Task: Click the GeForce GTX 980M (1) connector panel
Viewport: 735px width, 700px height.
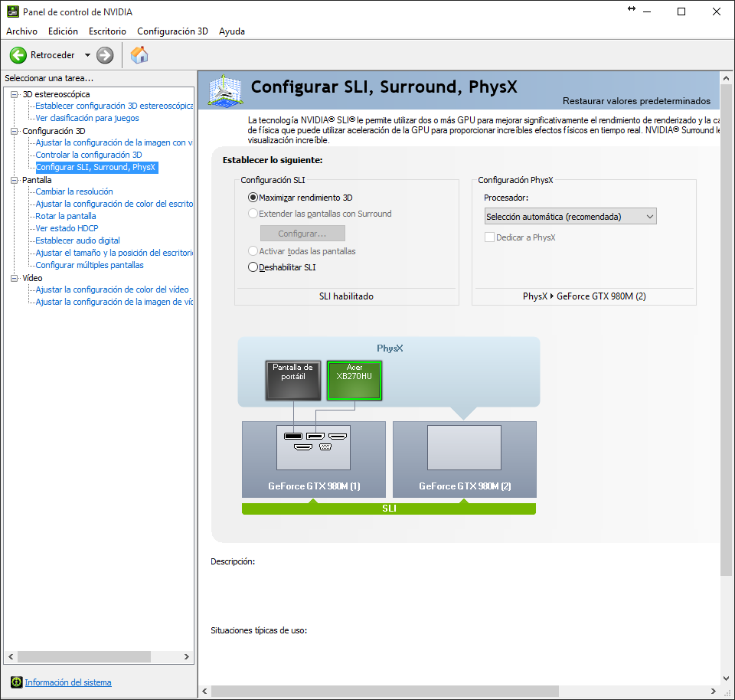Action: 314,447
